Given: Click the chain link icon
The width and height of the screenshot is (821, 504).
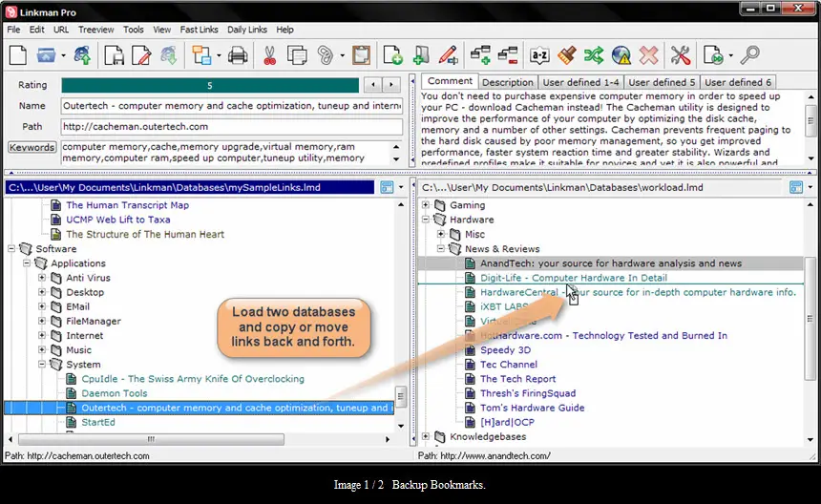Looking at the screenshot, I should pos(326,55).
